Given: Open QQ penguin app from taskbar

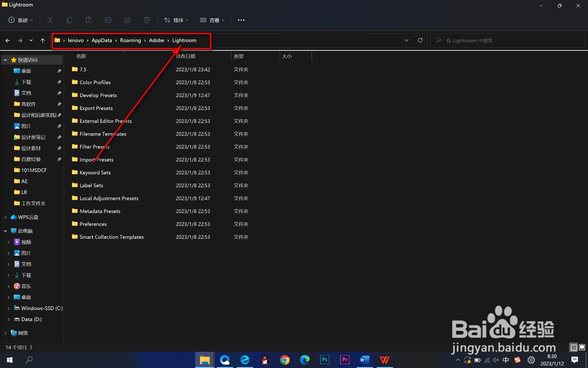Looking at the screenshot, I should coord(265,360).
